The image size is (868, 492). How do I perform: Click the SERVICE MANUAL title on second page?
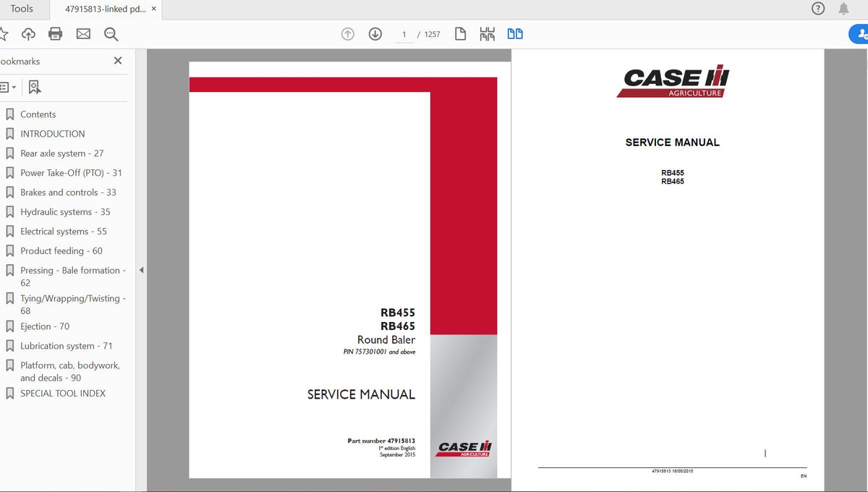(x=672, y=143)
